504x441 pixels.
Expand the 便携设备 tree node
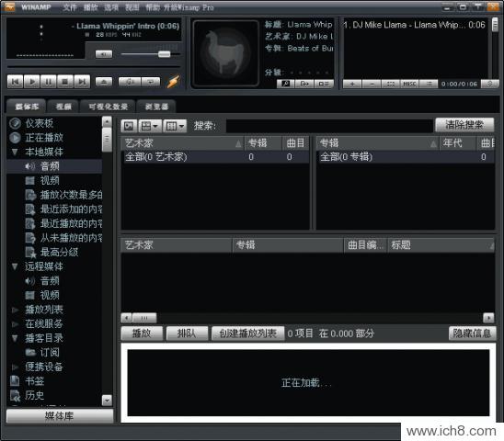pyautogui.click(x=15, y=367)
